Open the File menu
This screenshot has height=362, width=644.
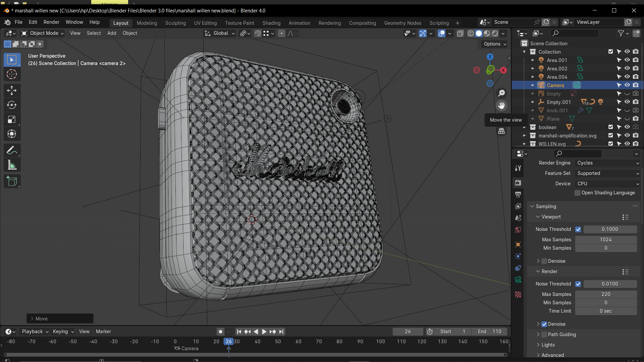tap(18, 22)
